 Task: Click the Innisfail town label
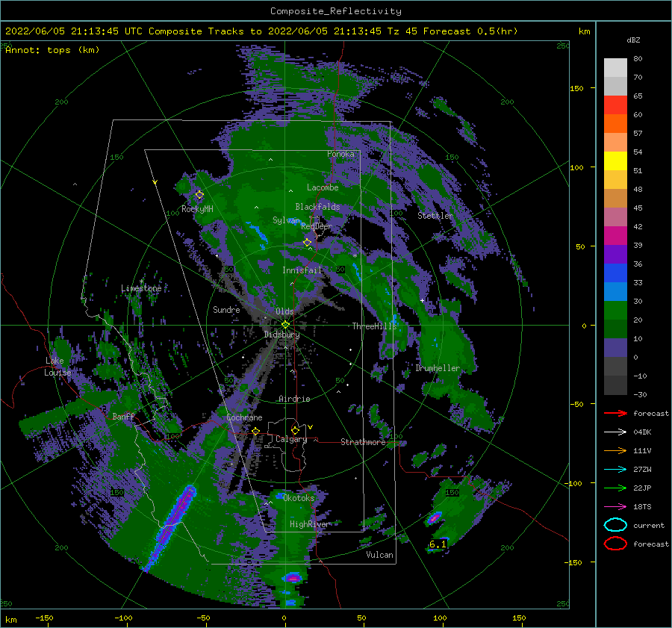click(302, 270)
